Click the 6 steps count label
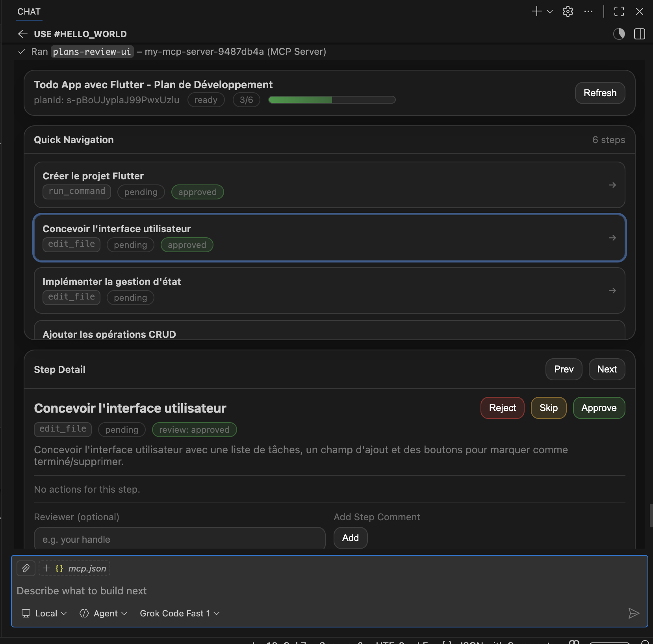This screenshot has width=653, height=644. 608,140
